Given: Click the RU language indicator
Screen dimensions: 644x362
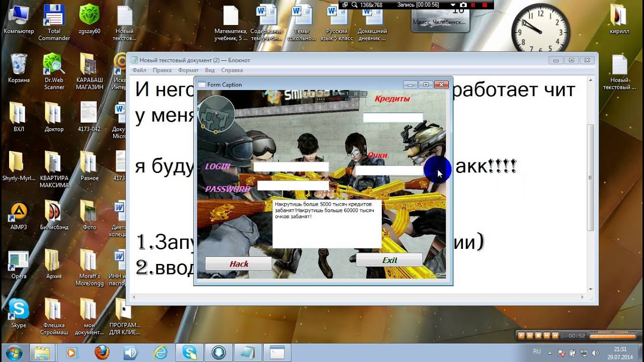Looking at the screenshot, I should coord(537,351).
